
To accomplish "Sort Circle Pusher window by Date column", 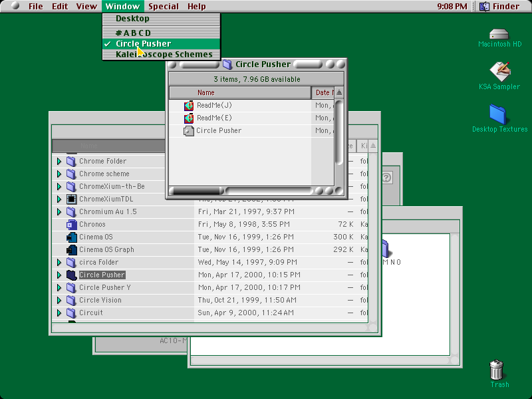I will click(x=323, y=92).
